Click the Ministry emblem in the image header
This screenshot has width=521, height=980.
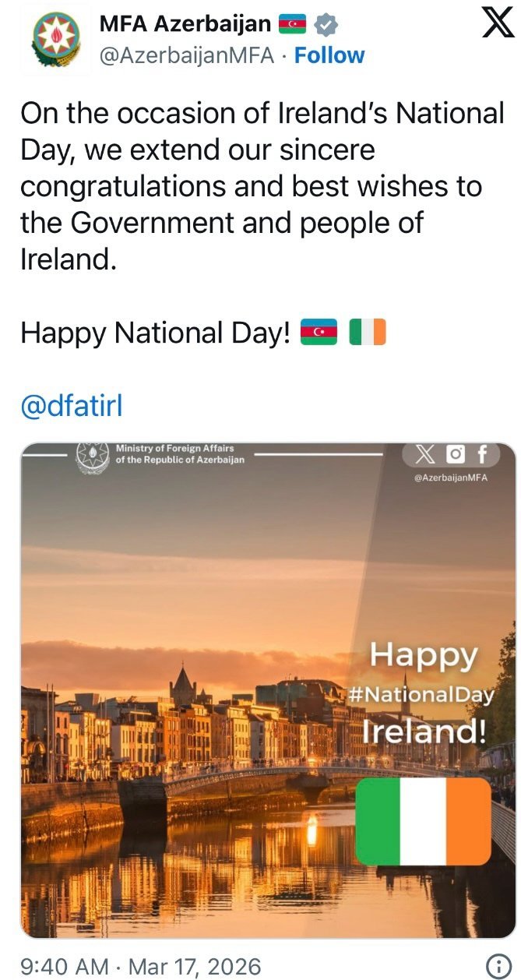point(93,457)
